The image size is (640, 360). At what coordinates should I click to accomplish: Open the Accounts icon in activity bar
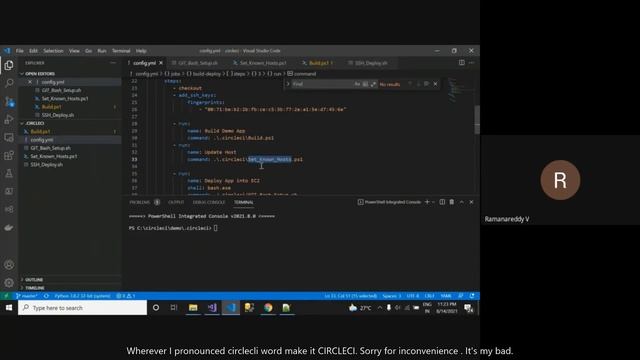[x=9, y=264]
